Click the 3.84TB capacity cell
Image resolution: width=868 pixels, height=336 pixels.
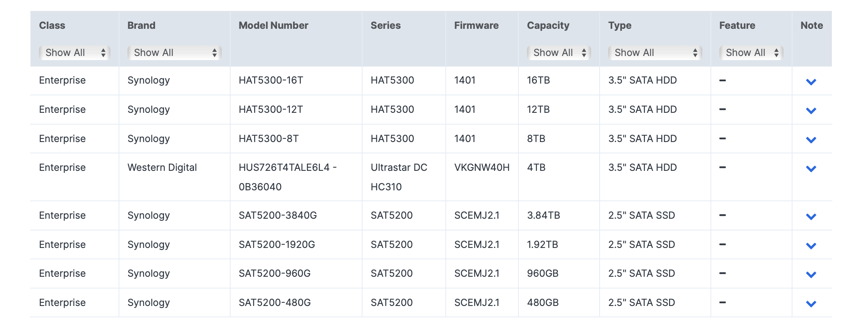point(544,215)
